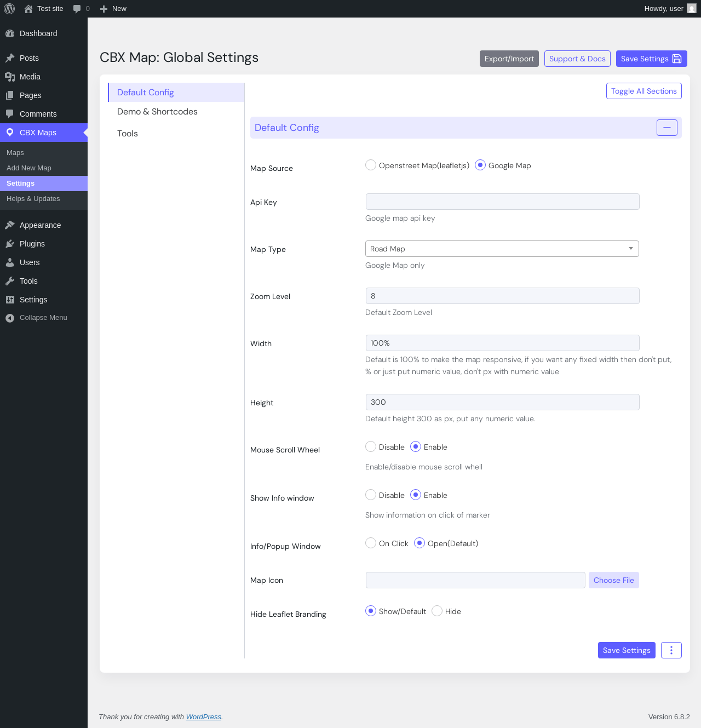
Task: Enable Show Info window option
Action: [416, 495]
